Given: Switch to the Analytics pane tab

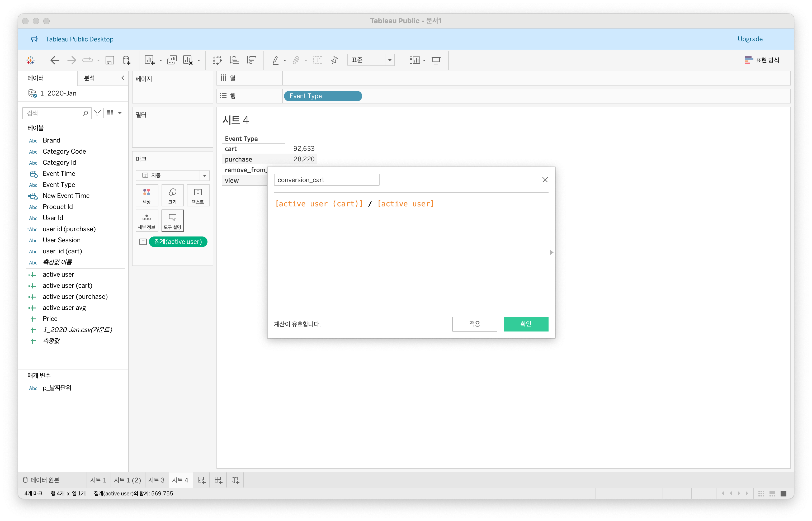Looking at the screenshot, I should pos(89,78).
